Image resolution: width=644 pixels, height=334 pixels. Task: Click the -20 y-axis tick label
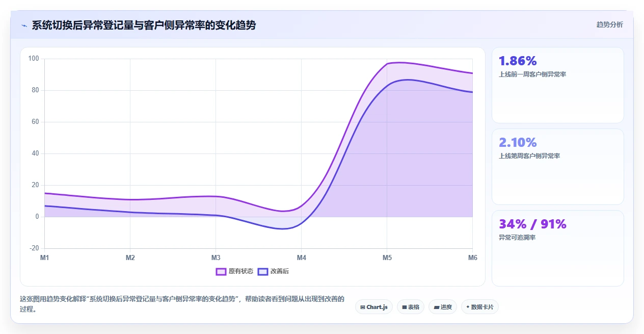click(34, 248)
